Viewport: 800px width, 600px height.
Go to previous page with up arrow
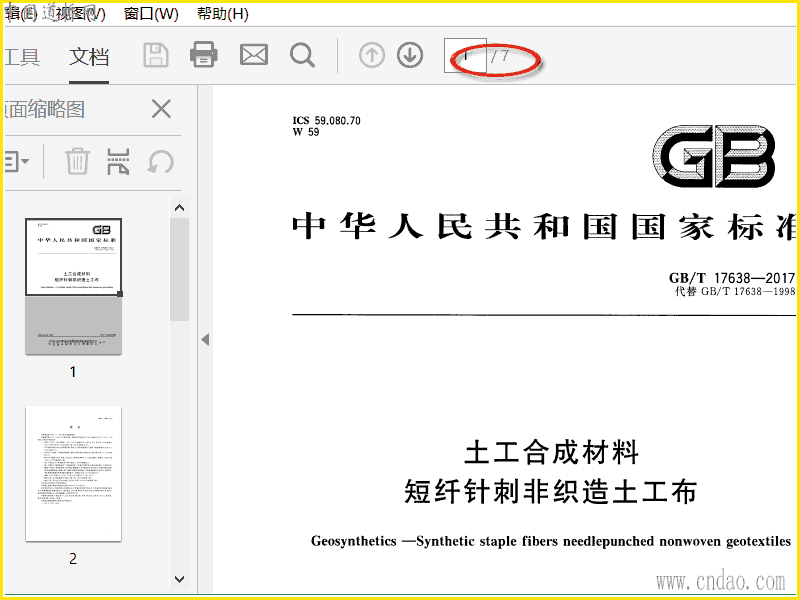pos(371,55)
